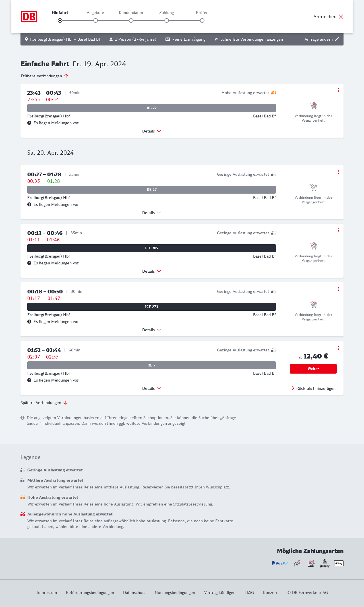
Task: Expand Details for the RE 7 connection
Action: (x=152, y=388)
